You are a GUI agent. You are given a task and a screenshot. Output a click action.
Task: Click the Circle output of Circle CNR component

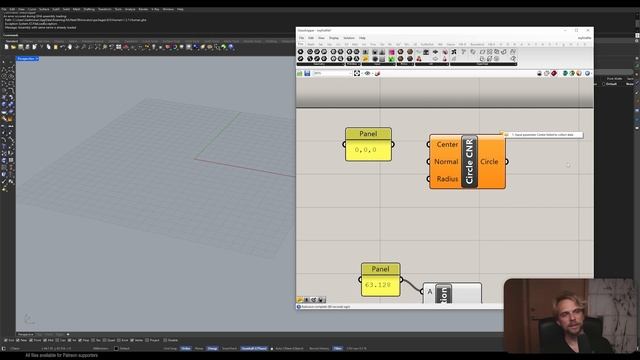[x=489, y=162]
